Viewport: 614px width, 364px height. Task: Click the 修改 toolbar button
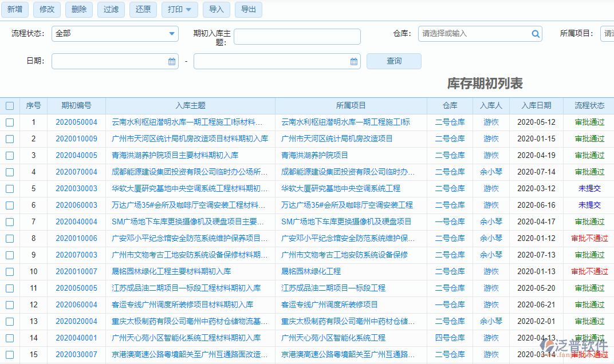pos(46,9)
